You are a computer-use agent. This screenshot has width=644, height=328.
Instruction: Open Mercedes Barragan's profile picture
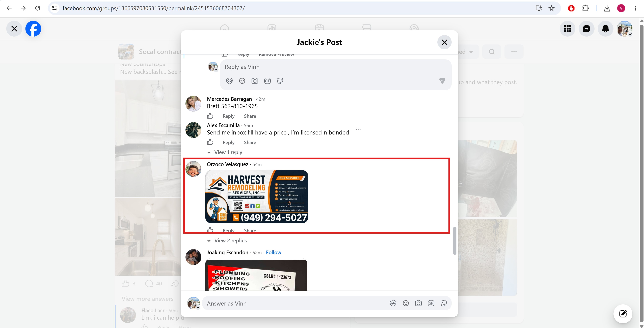click(193, 103)
